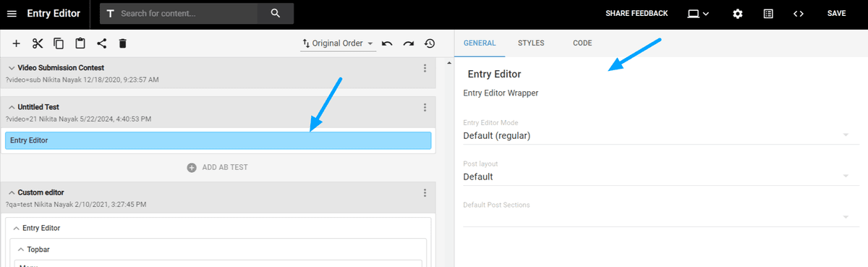Viewport: 868px width, 267px height.
Task: Open Custom editor three-dot menu
Action: coord(425,192)
